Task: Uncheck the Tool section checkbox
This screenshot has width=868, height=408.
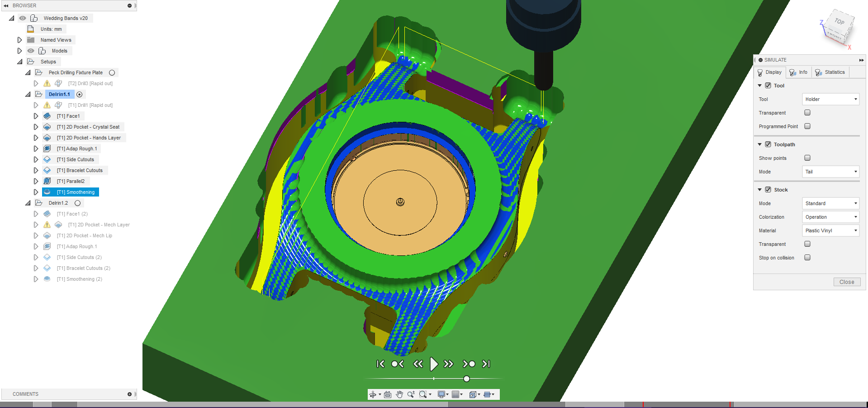Action: pos(768,85)
